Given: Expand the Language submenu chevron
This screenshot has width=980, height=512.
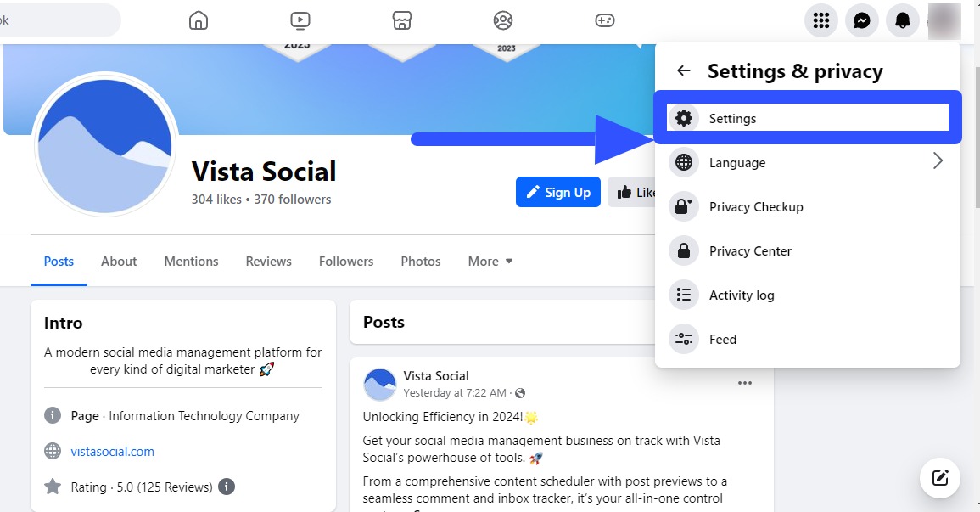Looking at the screenshot, I should 938,160.
